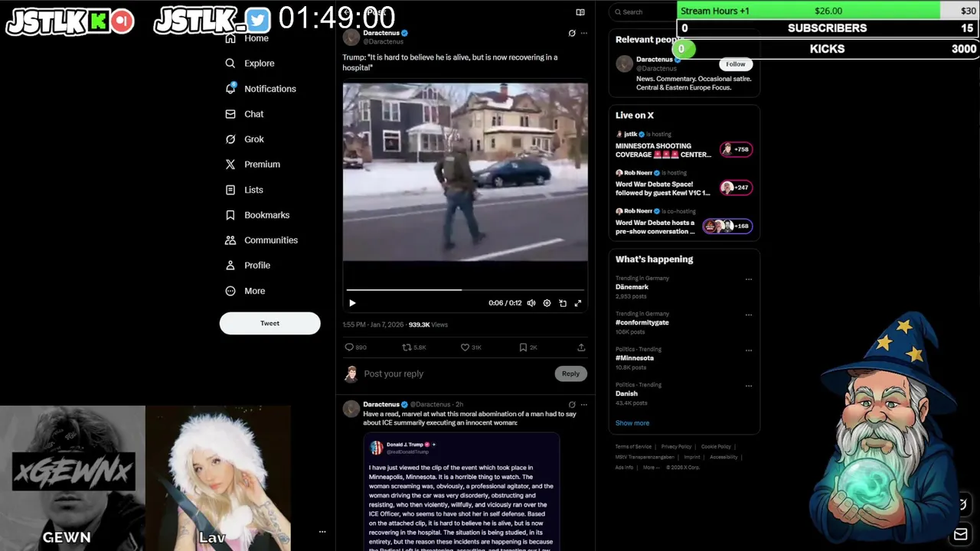Bookmark the post with 2K bookmarks
Image resolution: width=980 pixels, height=551 pixels.
coord(528,347)
